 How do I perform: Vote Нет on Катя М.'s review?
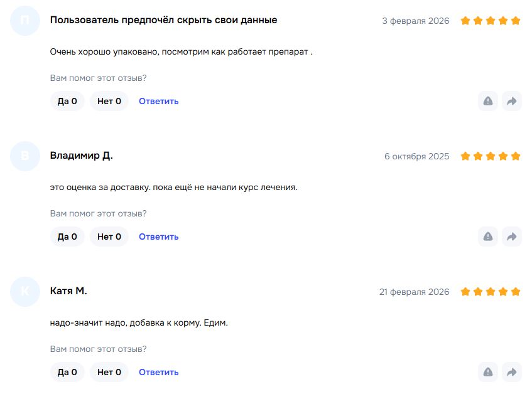point(109,372)
